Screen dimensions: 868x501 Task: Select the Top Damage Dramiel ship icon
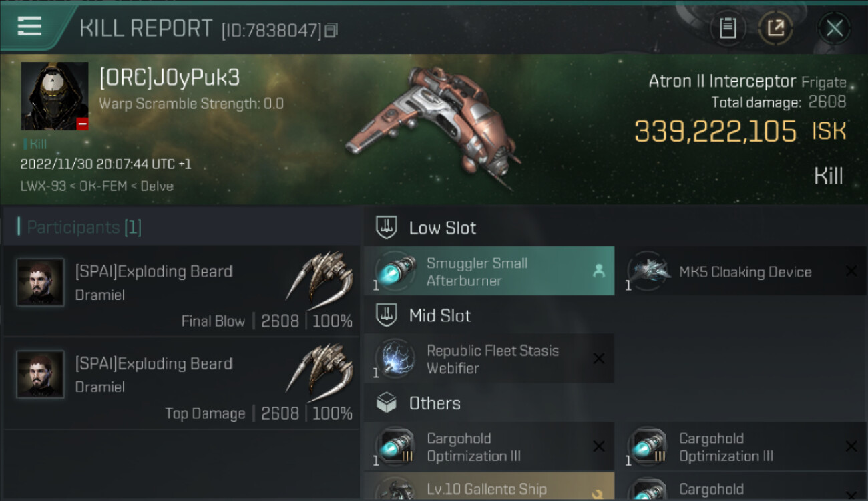(x=320, y=372)
